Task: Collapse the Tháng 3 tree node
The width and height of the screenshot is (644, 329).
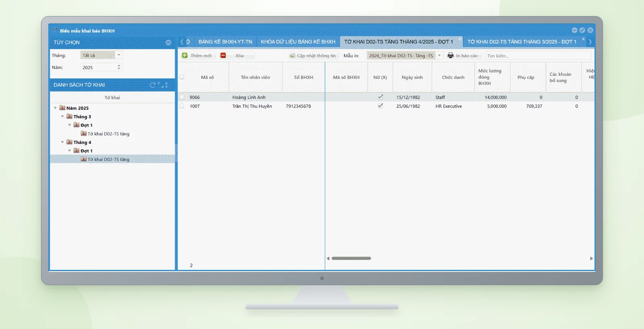Action: click(62, 117)
